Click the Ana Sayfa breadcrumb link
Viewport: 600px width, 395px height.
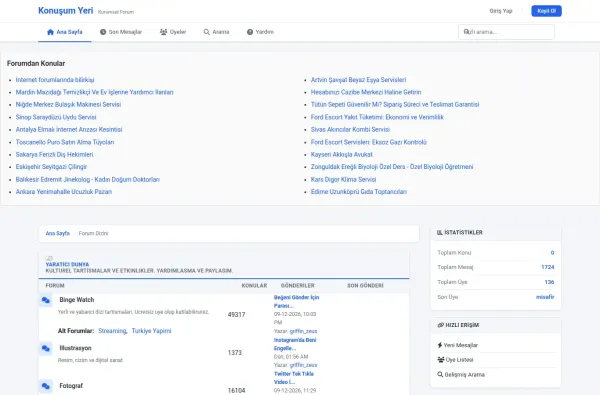point(57,233)
